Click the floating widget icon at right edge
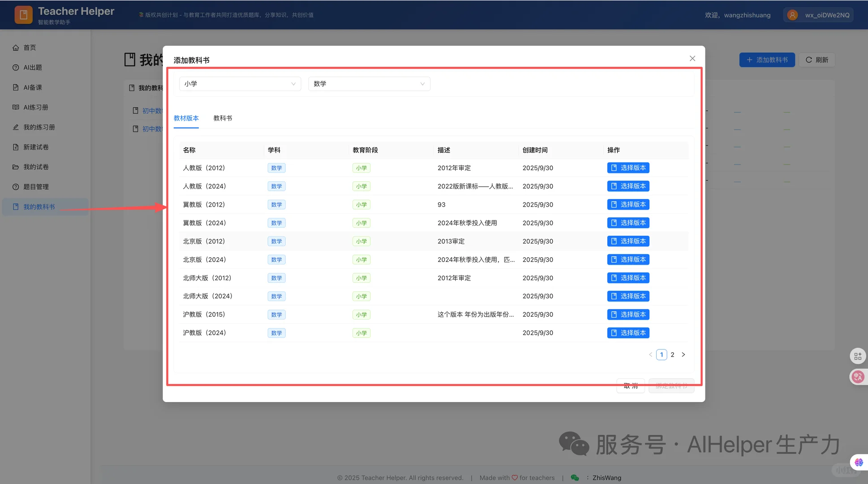The width and height of the screenshot is (868, 484). 858,356
